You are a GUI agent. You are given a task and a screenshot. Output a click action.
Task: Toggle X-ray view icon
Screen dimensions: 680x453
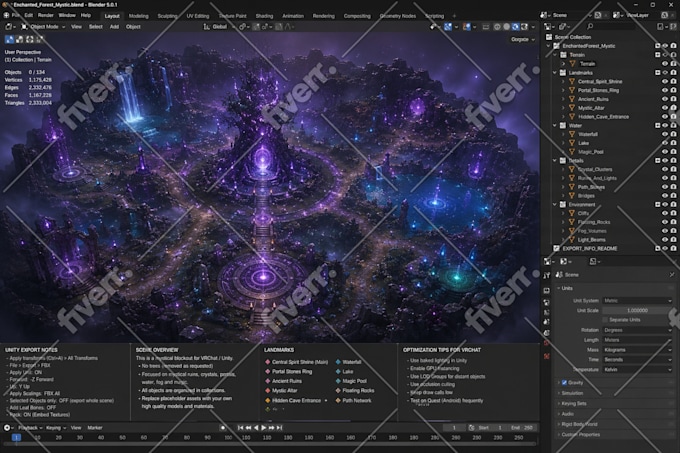[486, 27]
